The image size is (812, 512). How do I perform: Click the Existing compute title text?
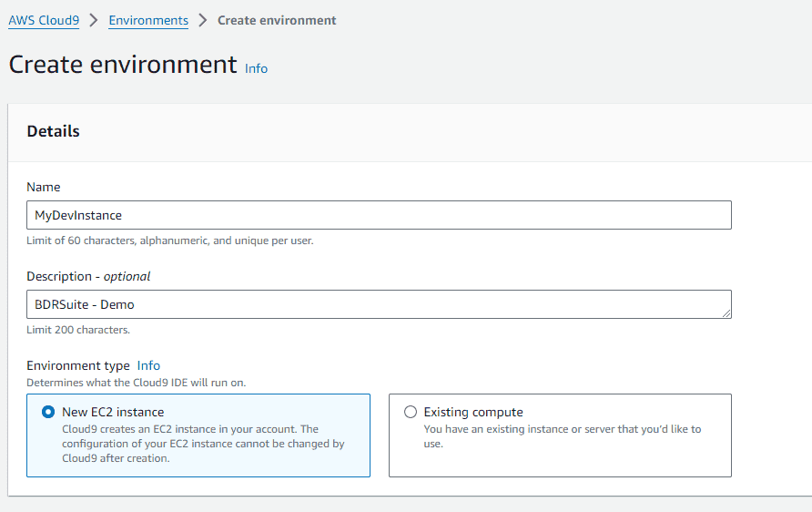(x=473, y=412)
